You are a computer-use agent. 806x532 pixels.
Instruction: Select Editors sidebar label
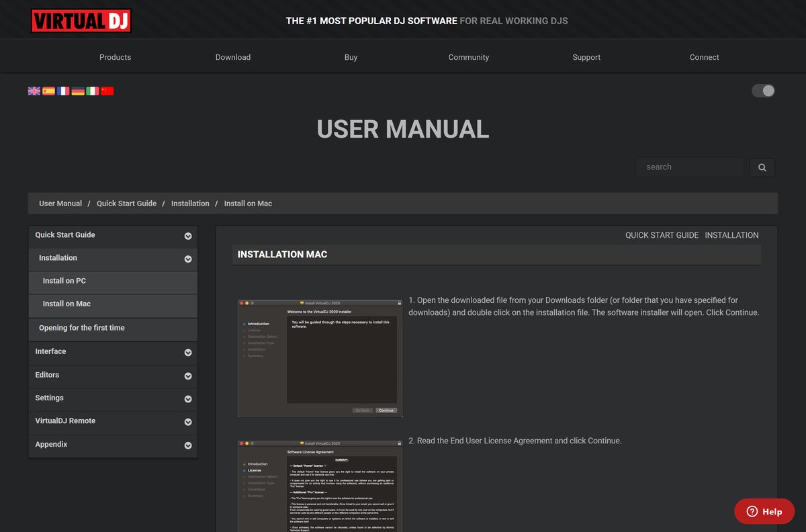[47, 375]
